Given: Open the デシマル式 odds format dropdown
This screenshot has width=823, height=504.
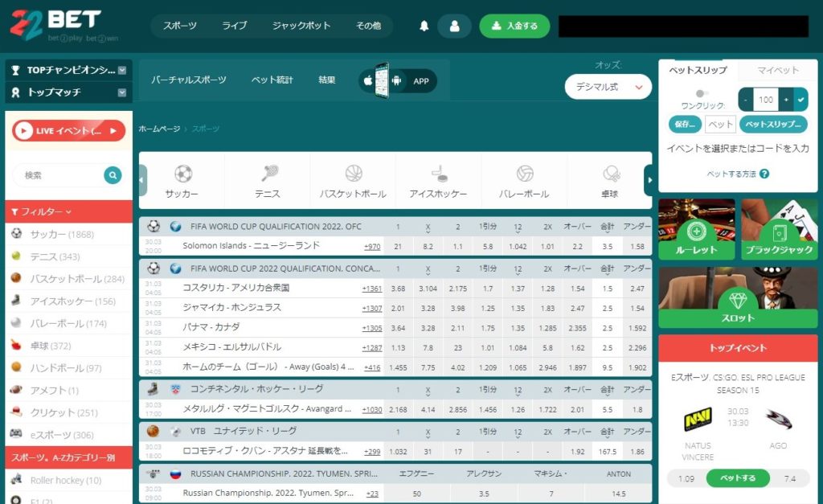Looking at the screenshot, I should tap(608, 87).
